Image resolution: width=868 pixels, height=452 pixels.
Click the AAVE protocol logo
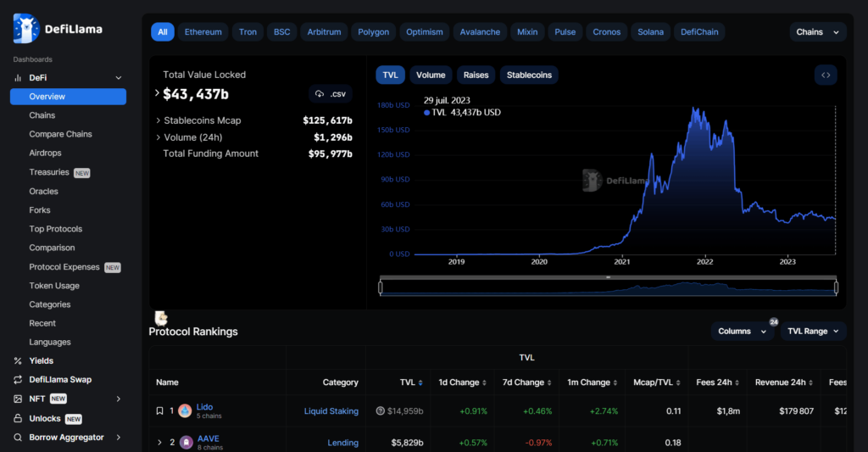186,442
